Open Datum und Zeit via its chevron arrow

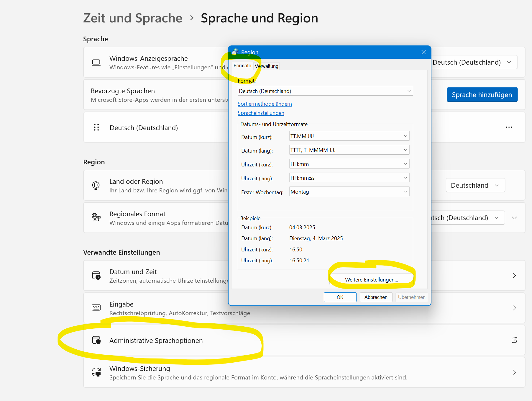[x=514, y=275]
